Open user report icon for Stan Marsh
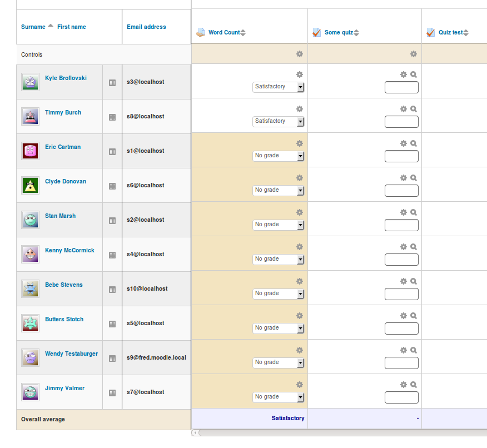This screenshot has height=448, width=487. click(112, 221)
